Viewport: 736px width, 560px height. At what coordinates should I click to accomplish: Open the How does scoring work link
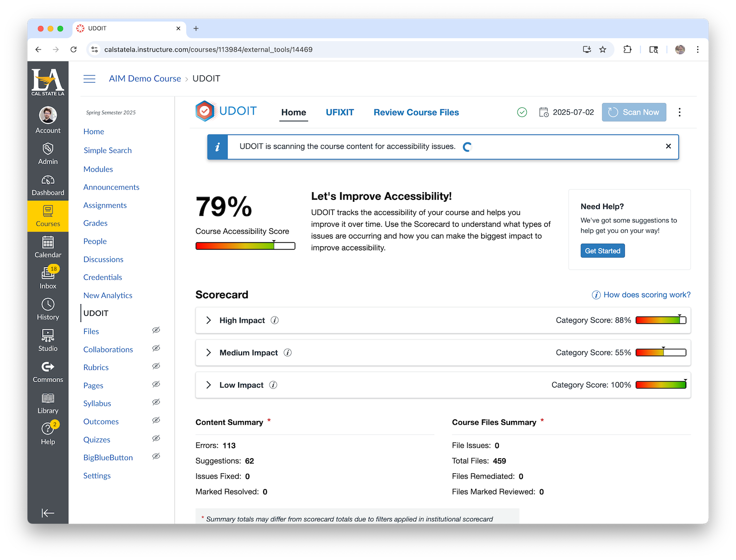point(647,294)
